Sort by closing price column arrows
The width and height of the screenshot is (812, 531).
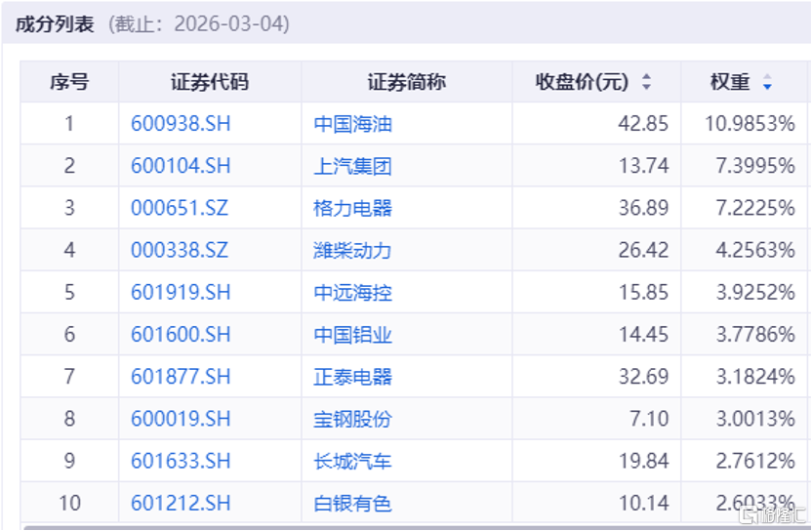click(646, 82)
